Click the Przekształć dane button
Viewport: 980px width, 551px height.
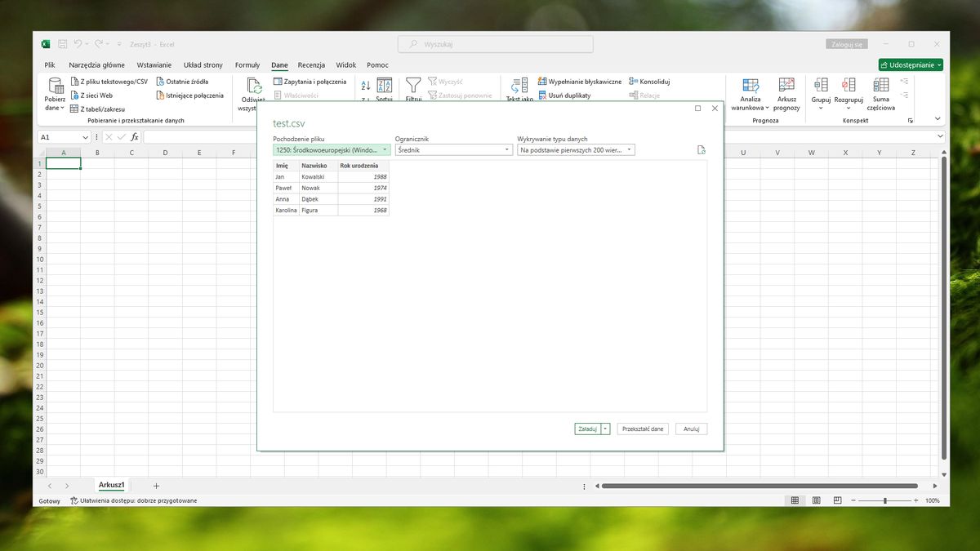coord(643,428)
